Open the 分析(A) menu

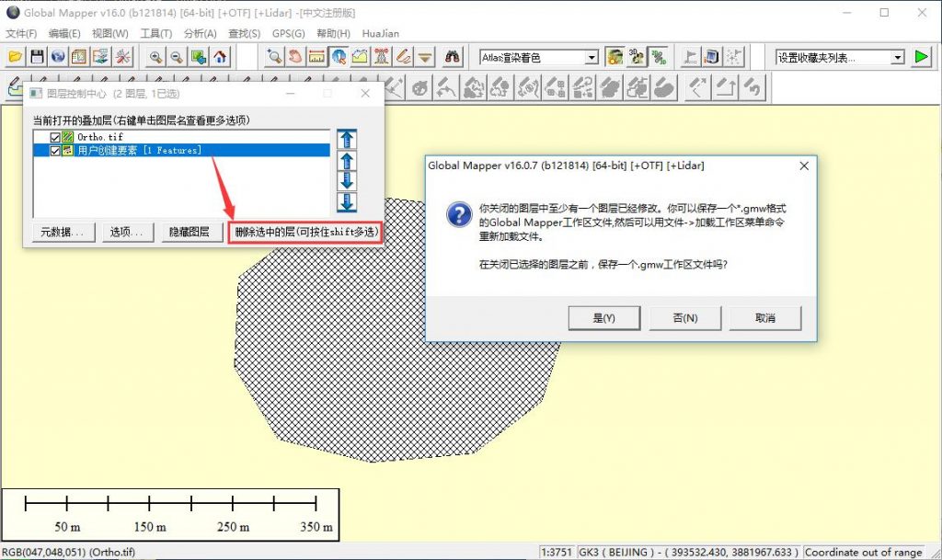click(x=200, y=34)
